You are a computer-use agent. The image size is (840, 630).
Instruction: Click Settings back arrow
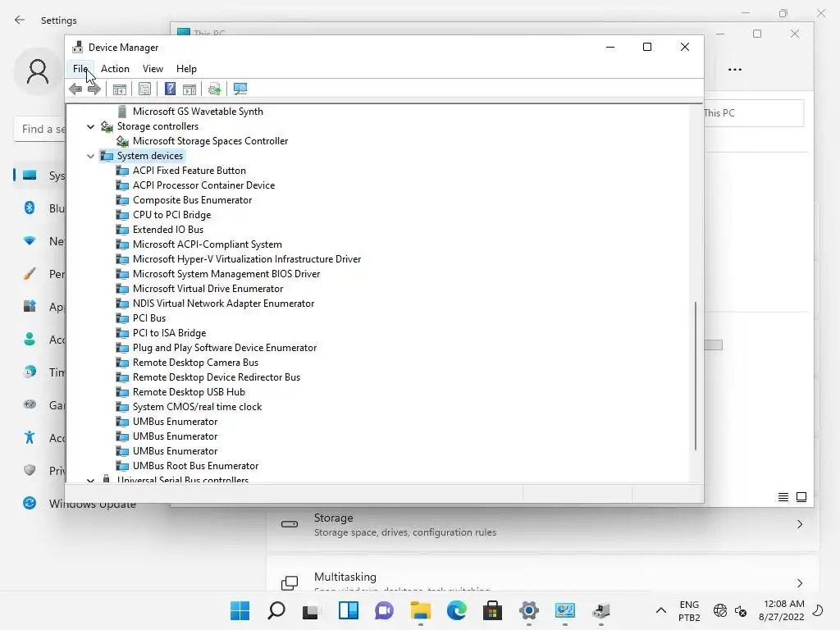click(20, 20)
